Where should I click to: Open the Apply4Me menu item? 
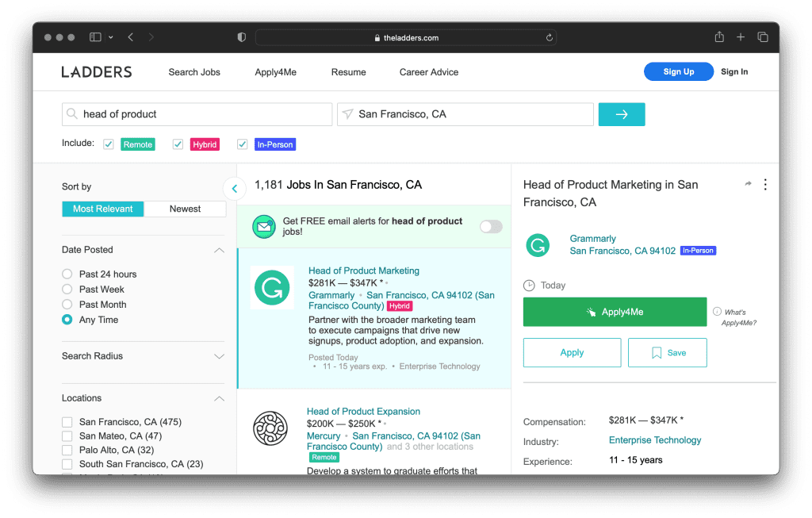tap(275, 72)
